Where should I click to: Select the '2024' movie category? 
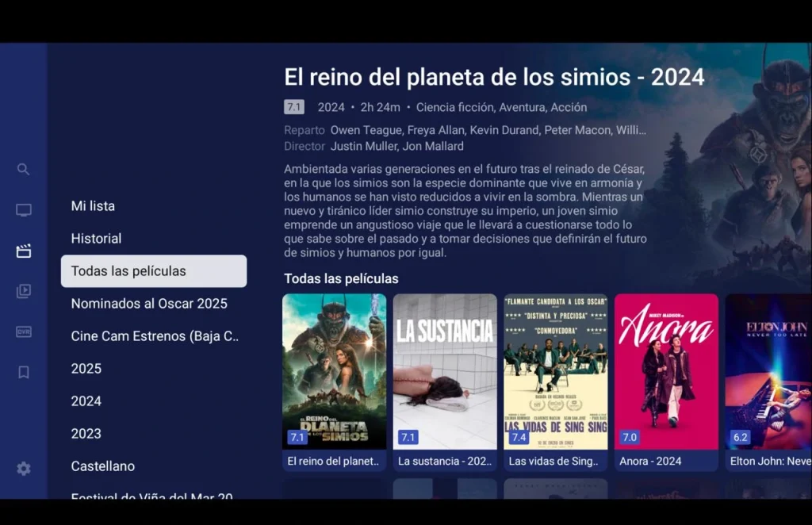point(153,401)
